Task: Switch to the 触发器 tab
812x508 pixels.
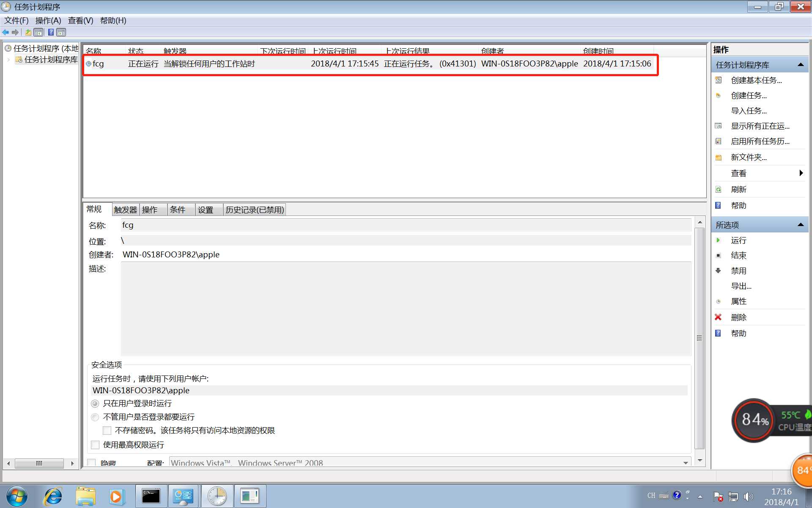Action: click(126, 210)
